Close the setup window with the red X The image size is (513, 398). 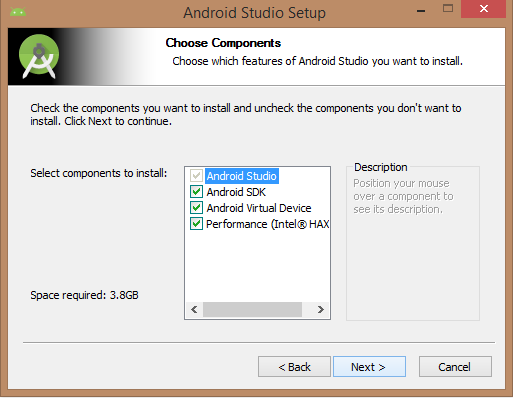click(483, 9)
